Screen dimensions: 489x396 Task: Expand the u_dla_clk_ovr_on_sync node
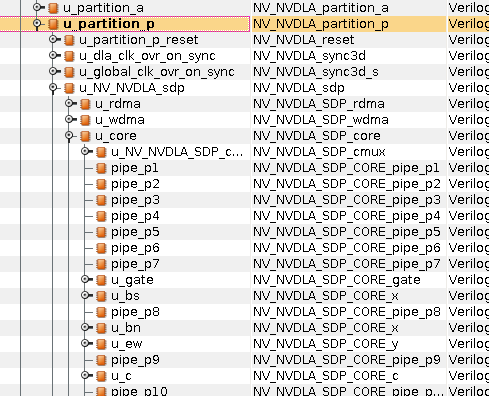click(x=53, y=55)
